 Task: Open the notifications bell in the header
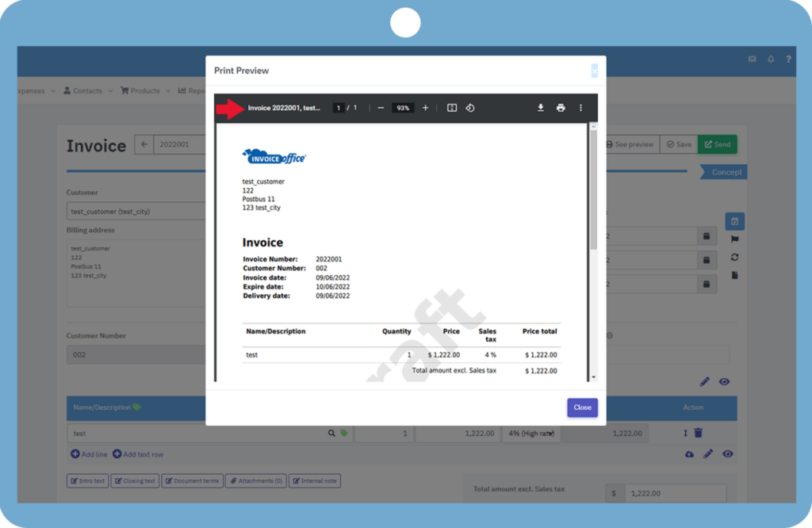(770, 59)
